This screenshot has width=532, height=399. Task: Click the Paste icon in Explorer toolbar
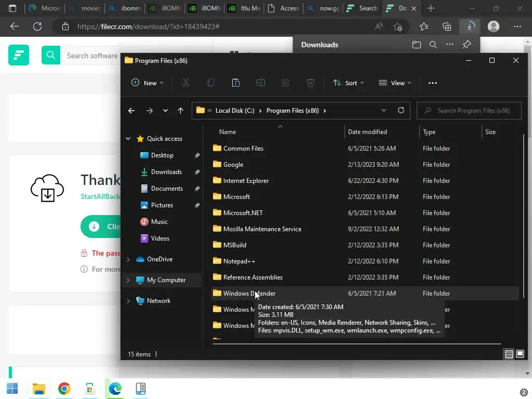pyautogui.click(x=236, y=83)
